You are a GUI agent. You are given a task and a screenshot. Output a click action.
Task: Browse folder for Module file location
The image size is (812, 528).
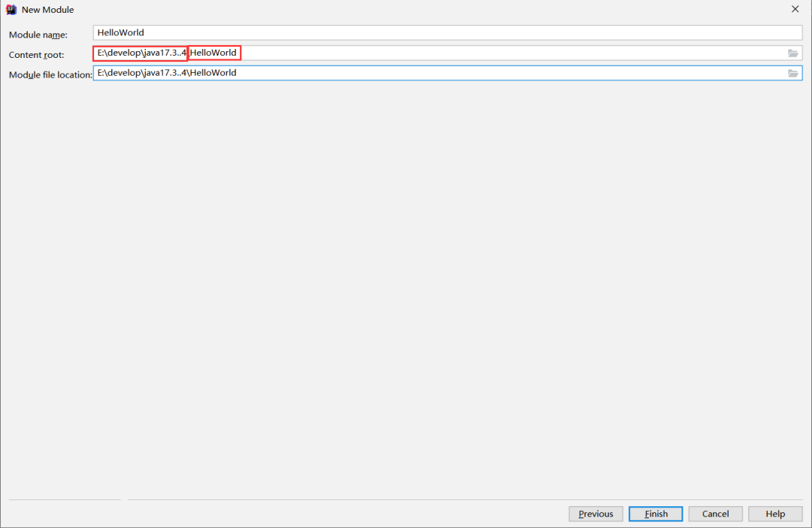point(793,74)
